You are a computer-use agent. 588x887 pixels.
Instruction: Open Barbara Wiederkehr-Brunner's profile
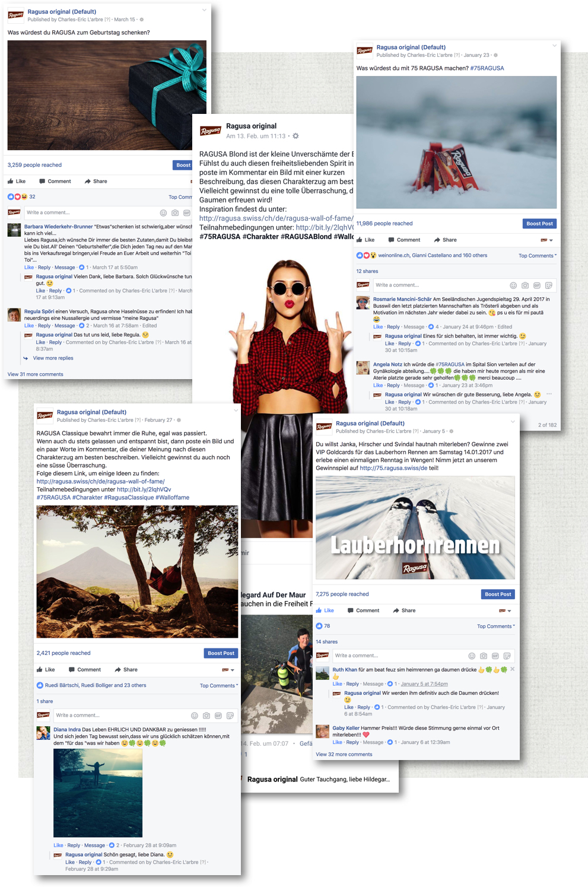[59, 227]
